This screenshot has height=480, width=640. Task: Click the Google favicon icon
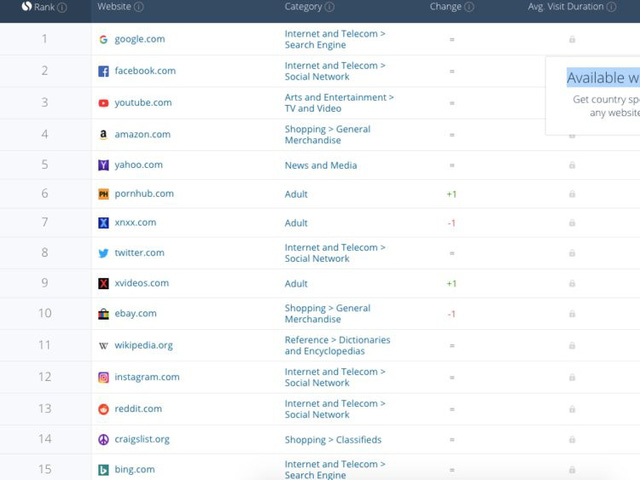[x=103, y=39]
